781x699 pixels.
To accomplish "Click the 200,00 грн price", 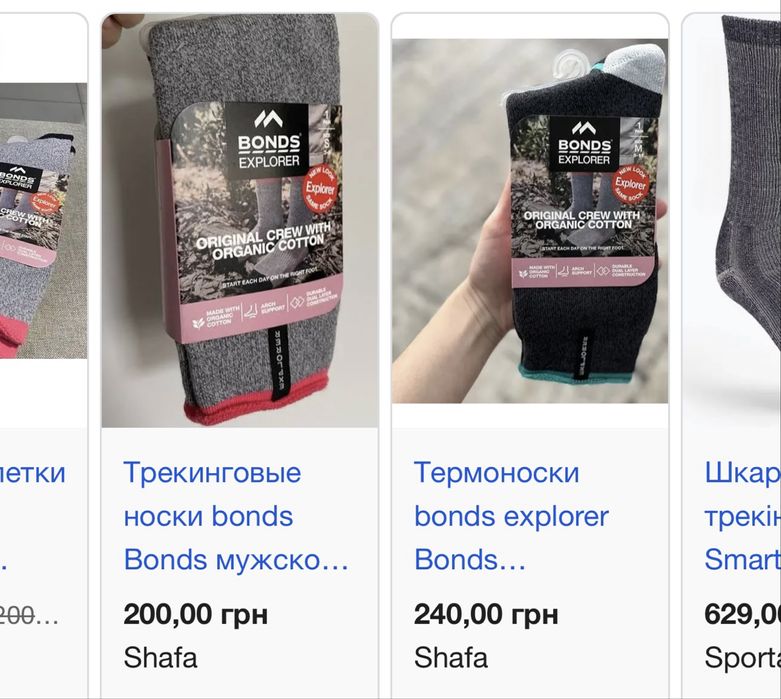I will tap(196, 614).
